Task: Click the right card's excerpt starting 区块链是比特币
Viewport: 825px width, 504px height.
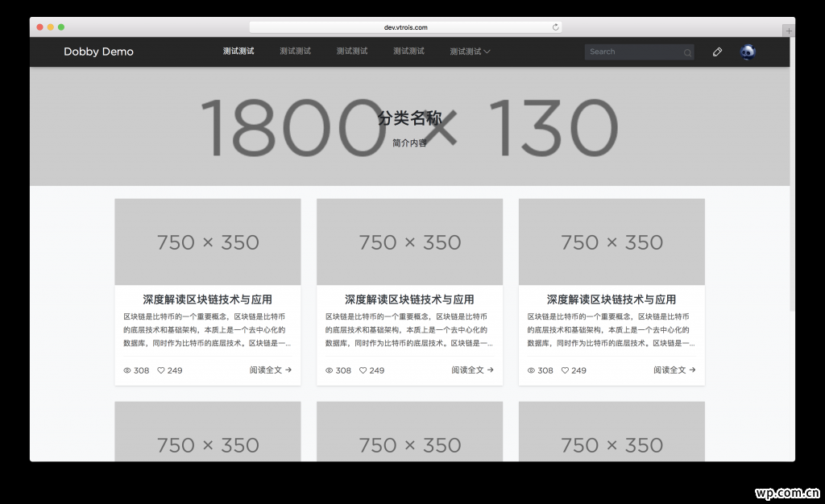Action: point(611,330)
